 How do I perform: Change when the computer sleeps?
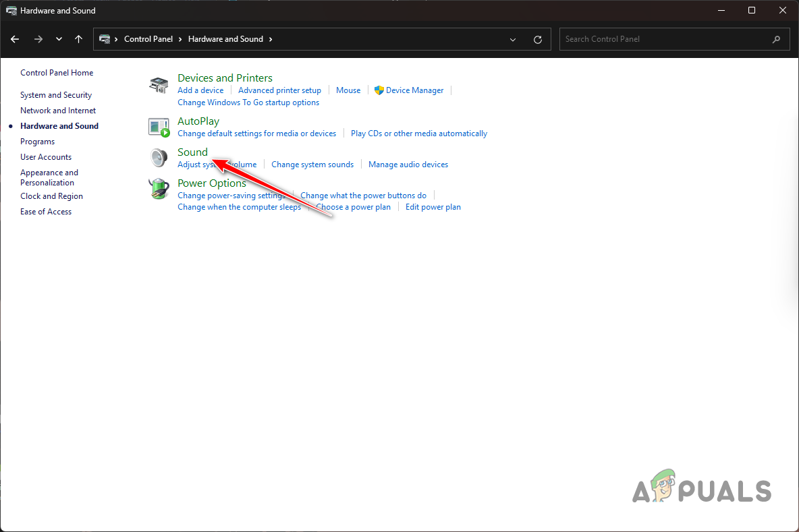click(x=239, y=207)
